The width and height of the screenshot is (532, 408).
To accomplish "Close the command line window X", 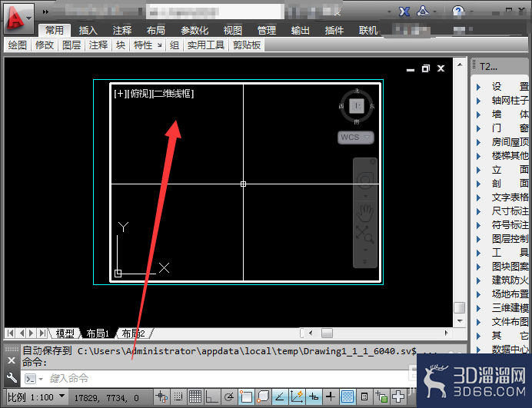I will point(12,360).
